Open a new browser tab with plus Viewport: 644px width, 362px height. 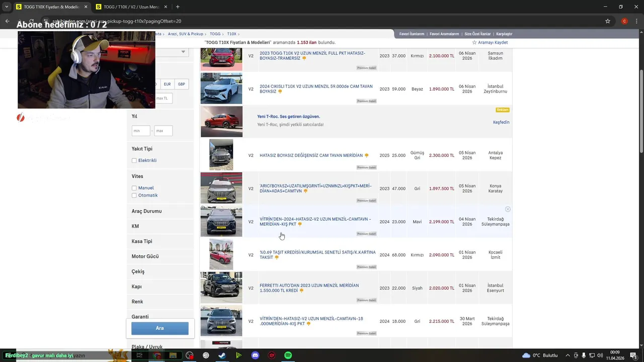tap(178, 7)
